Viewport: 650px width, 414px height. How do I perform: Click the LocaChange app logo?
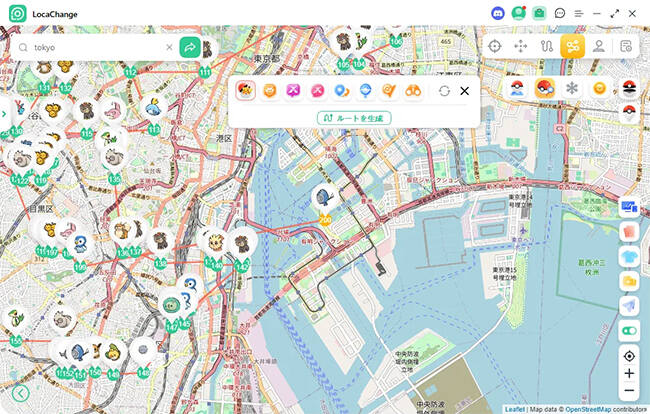[x=18, y=14]
